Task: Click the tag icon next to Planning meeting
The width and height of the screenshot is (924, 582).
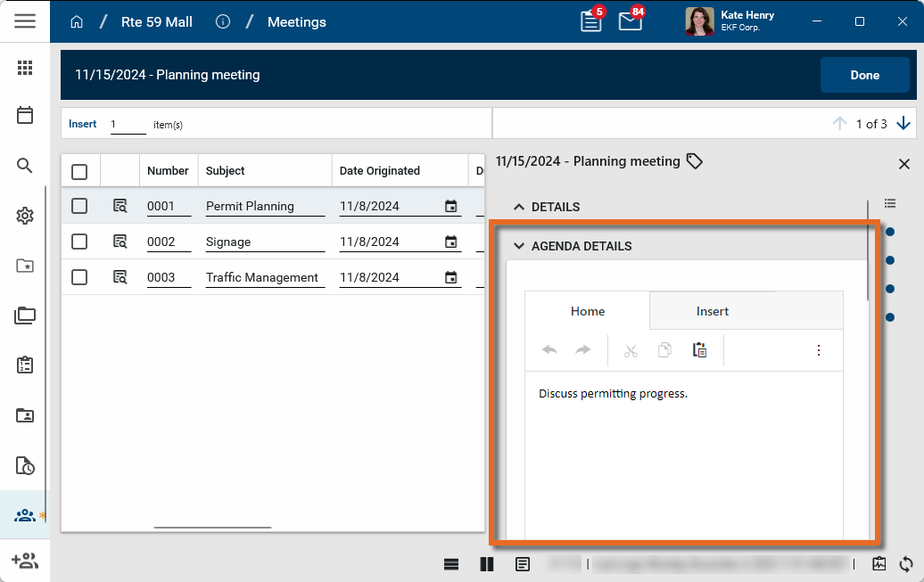Action: pos(694,161)
